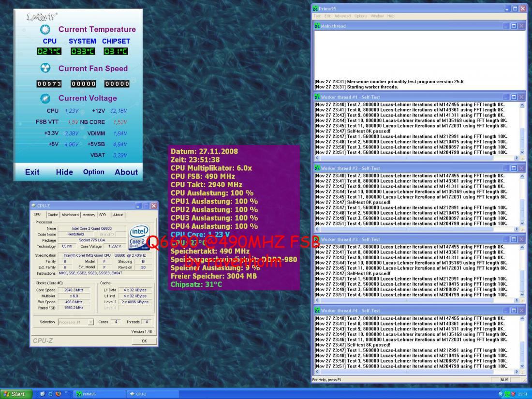Open the Processor #1 selection dropdown
The image size is (532, 399).
tap(90, 322)
